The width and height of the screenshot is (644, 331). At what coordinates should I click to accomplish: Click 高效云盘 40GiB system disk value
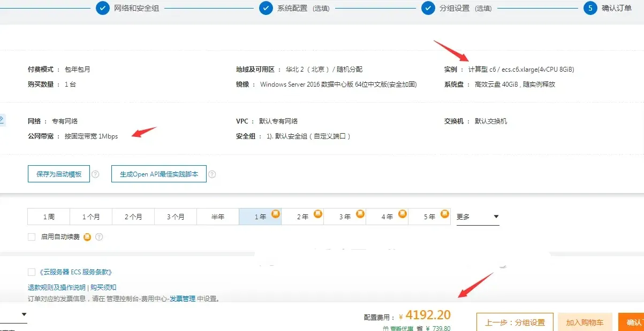click(515, 84)
